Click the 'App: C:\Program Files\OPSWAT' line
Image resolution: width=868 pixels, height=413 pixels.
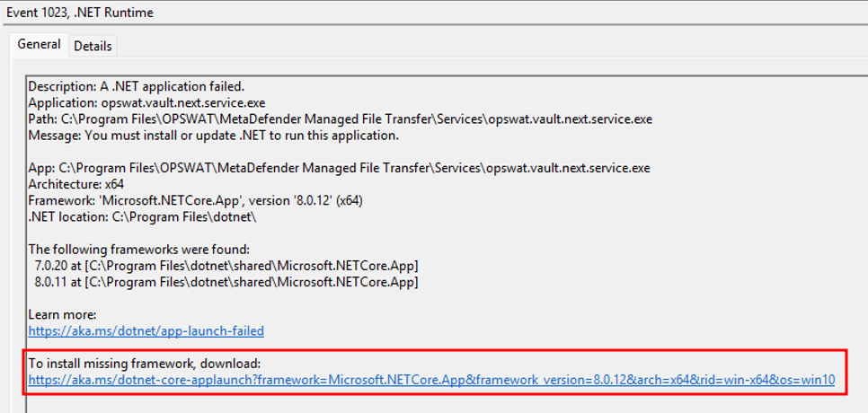[x=339, y=168]
